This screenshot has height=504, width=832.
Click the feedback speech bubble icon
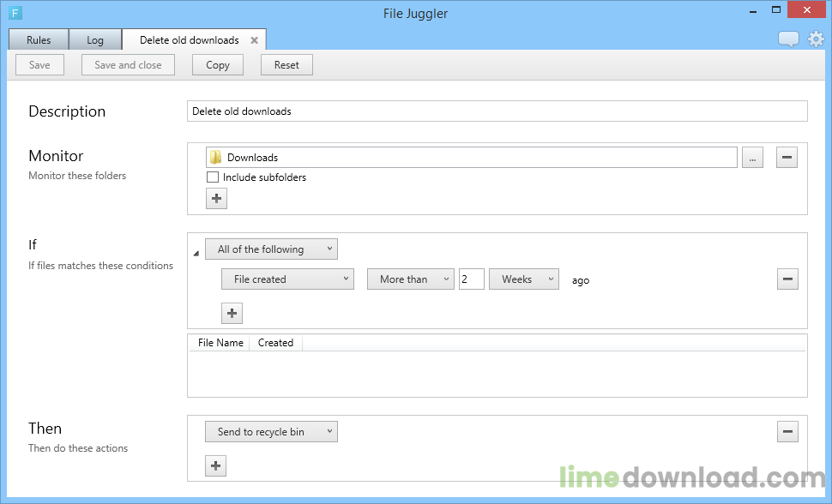point(787,39)
